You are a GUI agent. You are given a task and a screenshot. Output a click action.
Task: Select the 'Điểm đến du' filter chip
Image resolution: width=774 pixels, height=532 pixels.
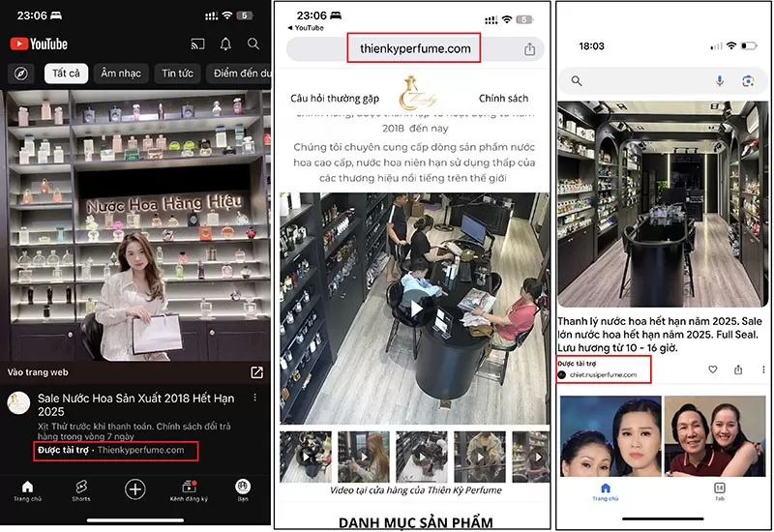(x=239, y=74)
